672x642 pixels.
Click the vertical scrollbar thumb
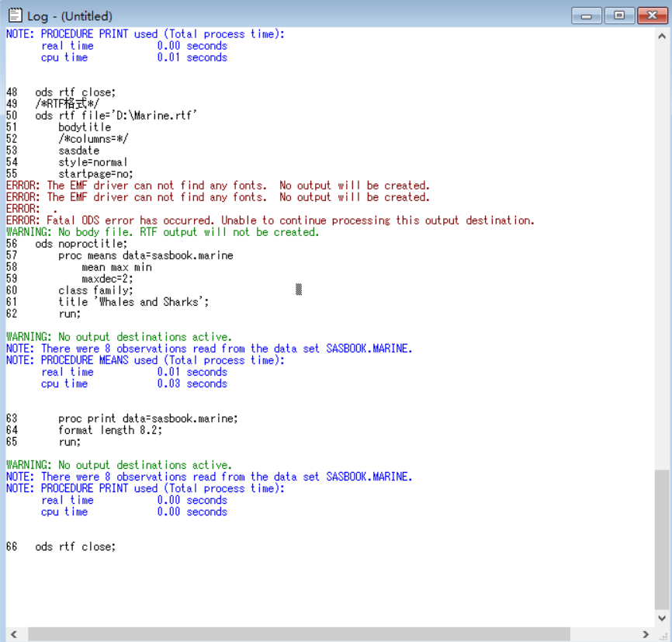662,540
